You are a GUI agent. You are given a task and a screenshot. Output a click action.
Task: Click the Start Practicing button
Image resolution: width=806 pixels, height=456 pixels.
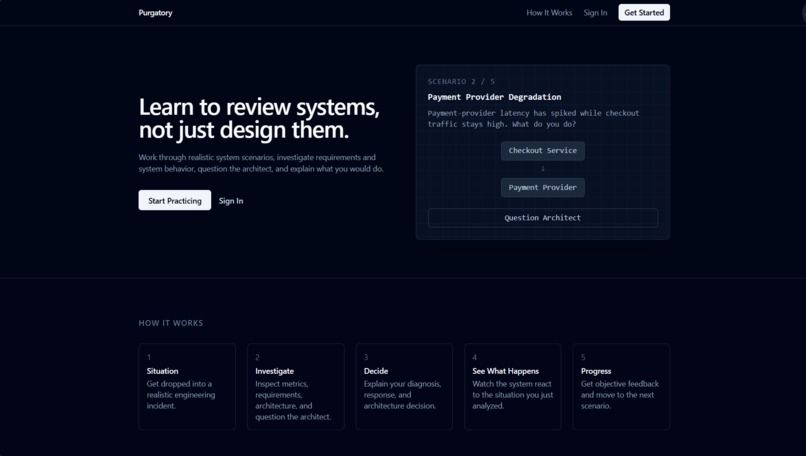coord(175,200)
